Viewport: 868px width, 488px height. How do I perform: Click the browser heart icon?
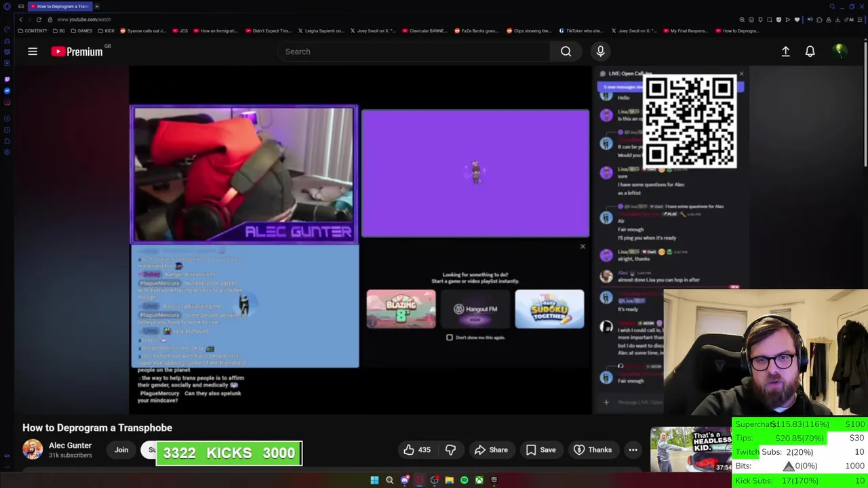click(x=797, y=20)
